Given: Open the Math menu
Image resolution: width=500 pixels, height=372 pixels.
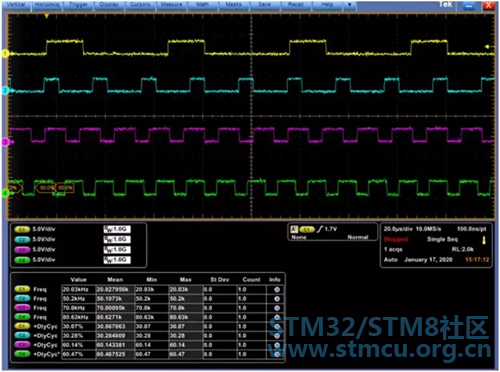Looking at the screenshot, I should pos(202,5).
